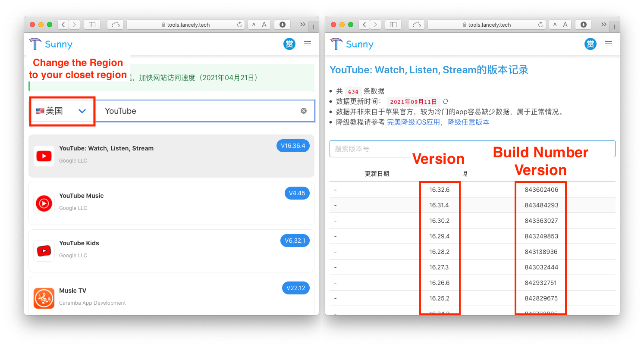Click the refresh icon beside 2021年09月11日
644x347 pixels.
(x=446, y=102)
